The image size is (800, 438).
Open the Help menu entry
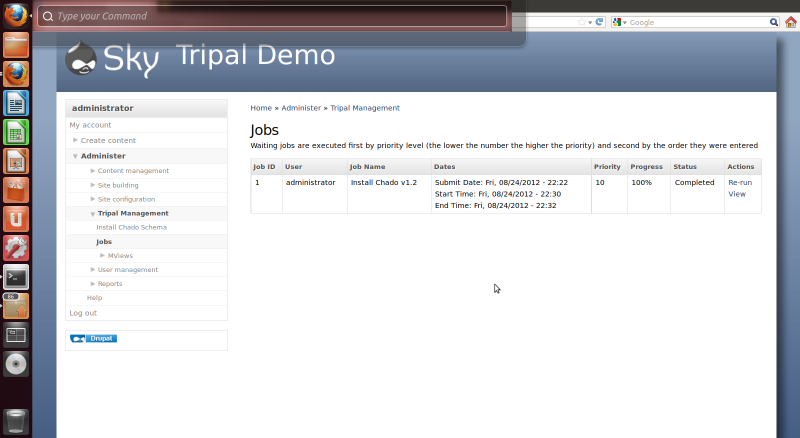[94, 298]
